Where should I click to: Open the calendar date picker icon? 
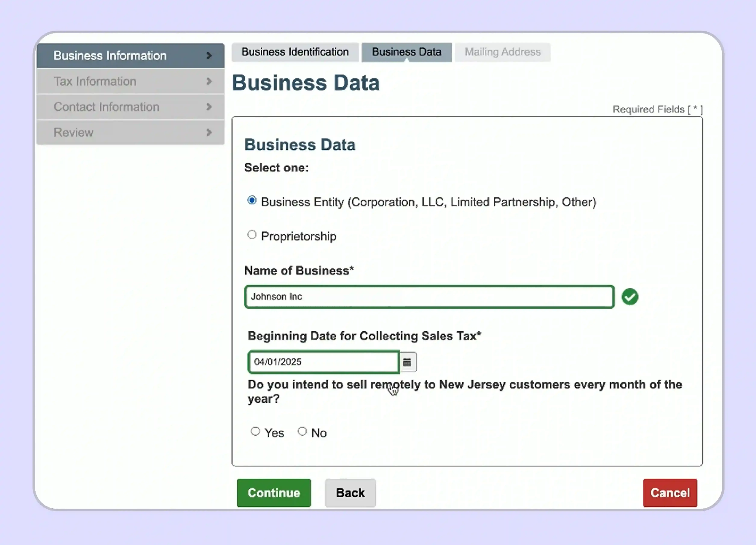407,362
